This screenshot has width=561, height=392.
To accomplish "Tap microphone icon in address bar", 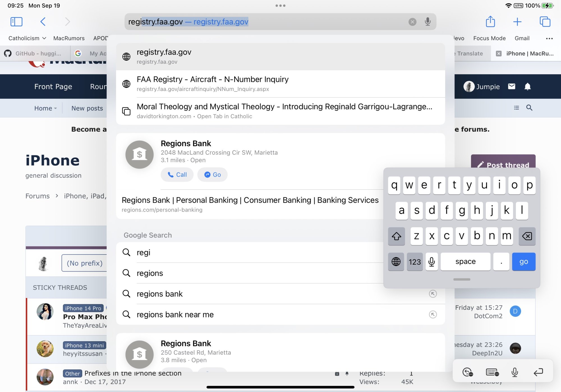I will tap(427, 22).
